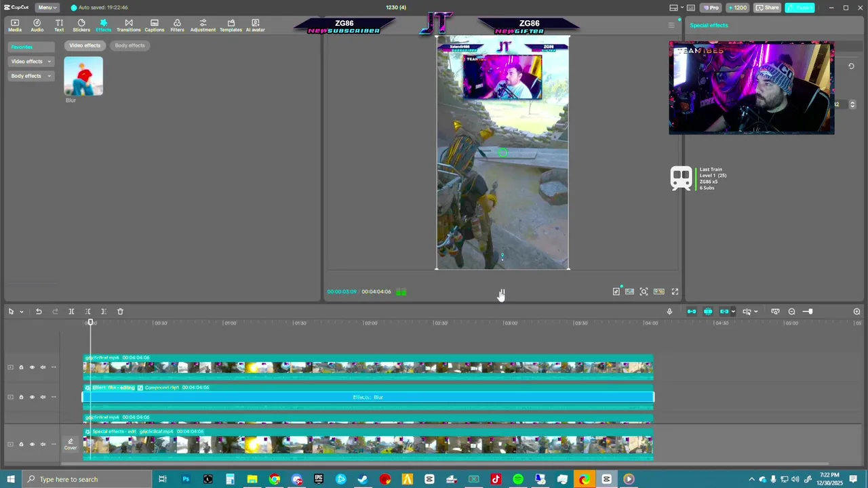Open the Media tab

14,25
